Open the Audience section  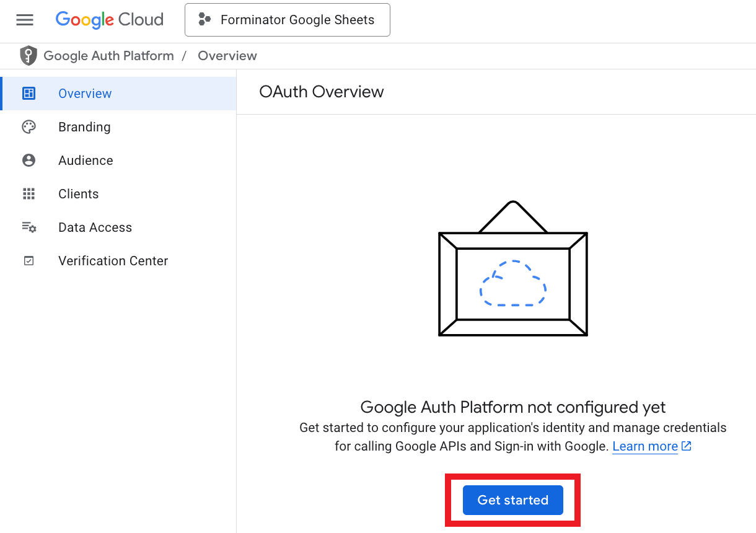[119, 161]
